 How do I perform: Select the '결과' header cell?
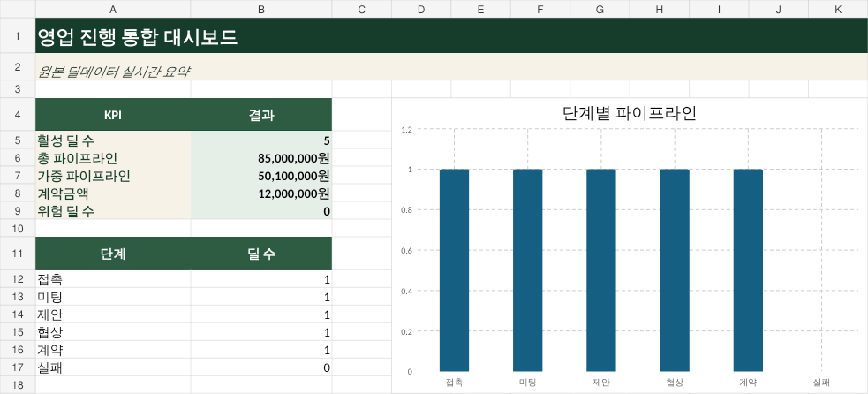[261, 115]
